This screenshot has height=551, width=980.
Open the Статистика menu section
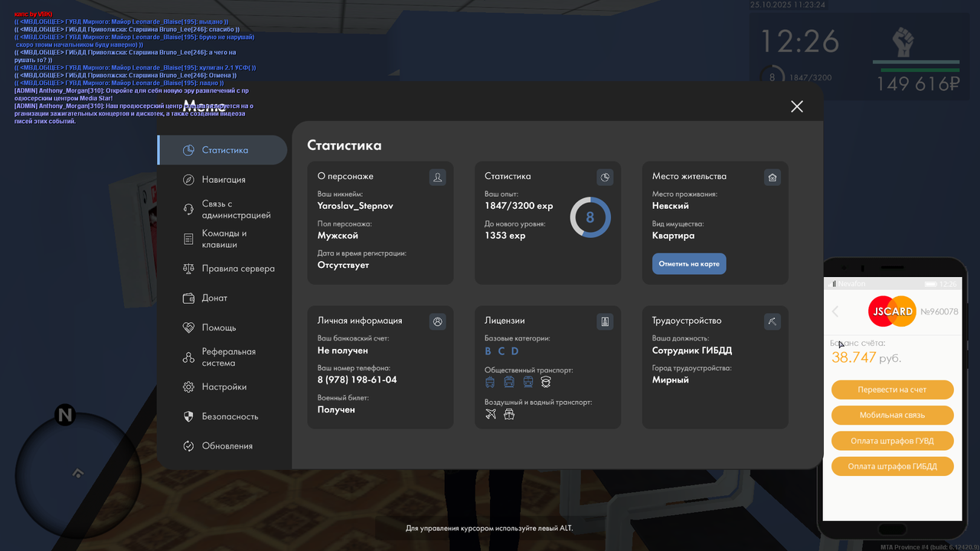click(x=223, y=150)
